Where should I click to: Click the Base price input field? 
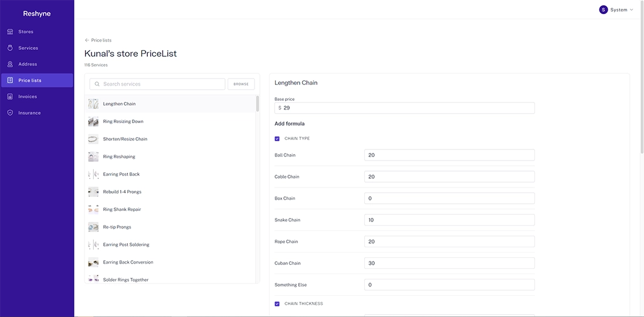click(407, 108)
